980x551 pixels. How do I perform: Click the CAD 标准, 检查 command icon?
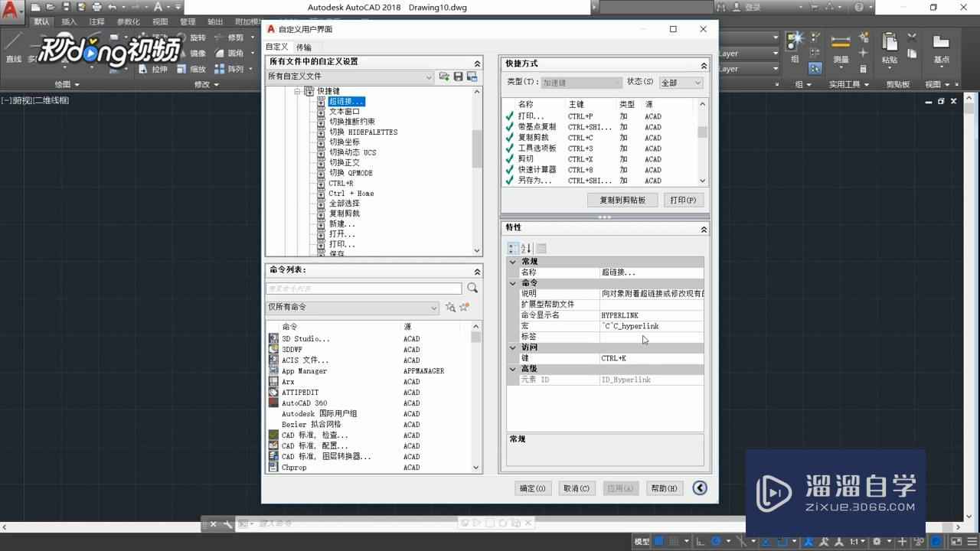tap(274, 435)
